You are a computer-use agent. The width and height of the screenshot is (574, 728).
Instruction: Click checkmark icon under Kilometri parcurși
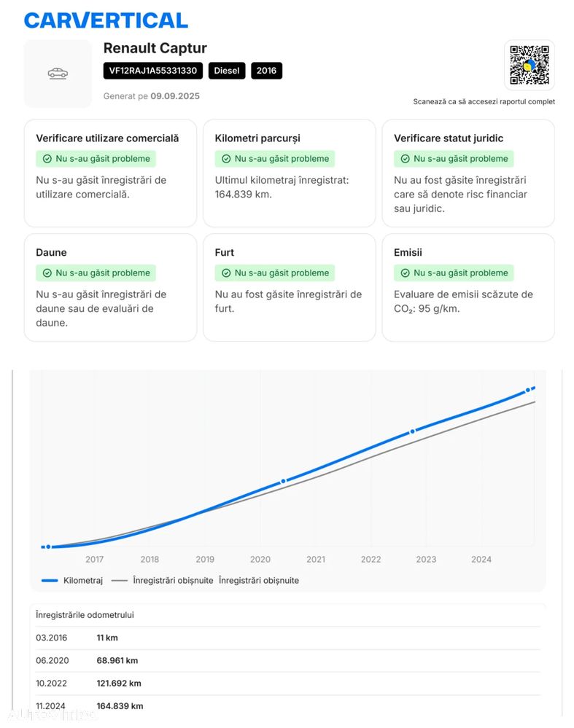point(226,159)
